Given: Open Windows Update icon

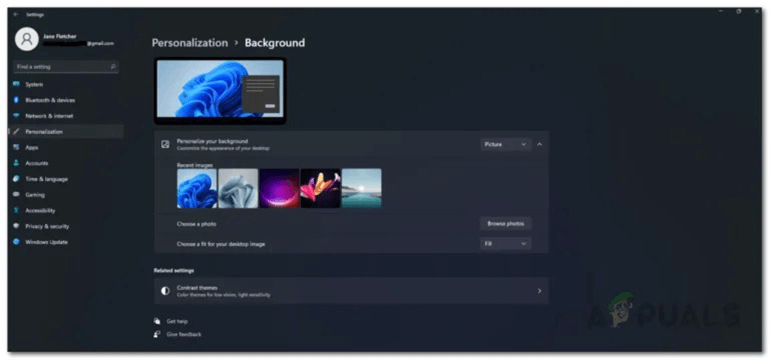Looking at the screenshot, I should click(16, 242).
